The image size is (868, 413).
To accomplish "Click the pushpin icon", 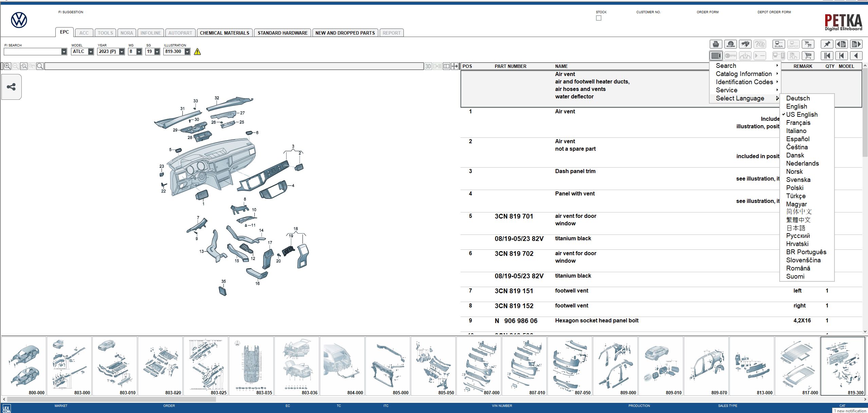I will coord(827,44).
